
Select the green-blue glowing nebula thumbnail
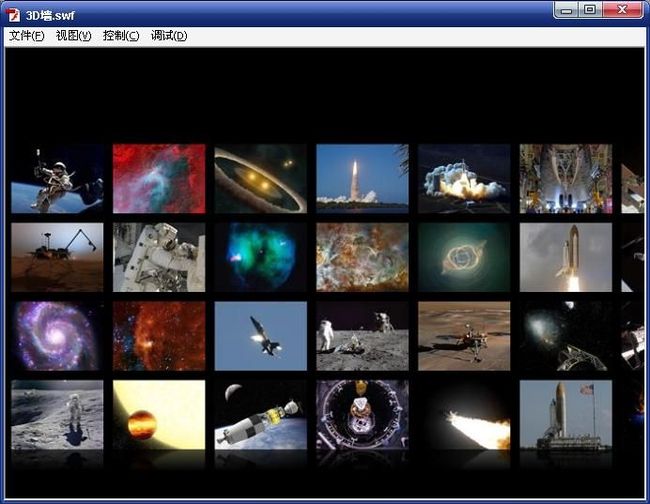(x=261, y=257)
